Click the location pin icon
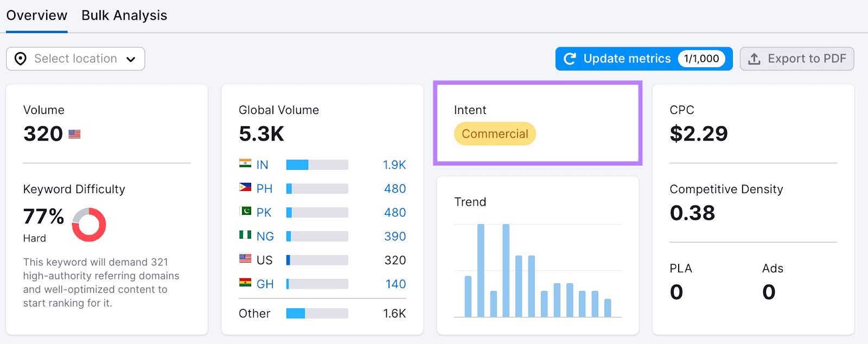Image resolution: width=868 pixels, height=344 pixels. pyautogui.click(x=21, y=59)
